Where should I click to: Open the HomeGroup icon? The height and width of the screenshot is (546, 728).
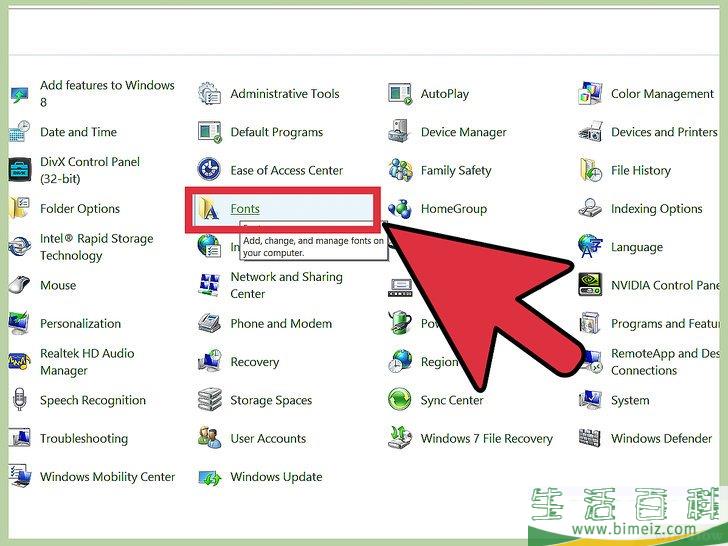pyautogui.click(x=400, y=208)
